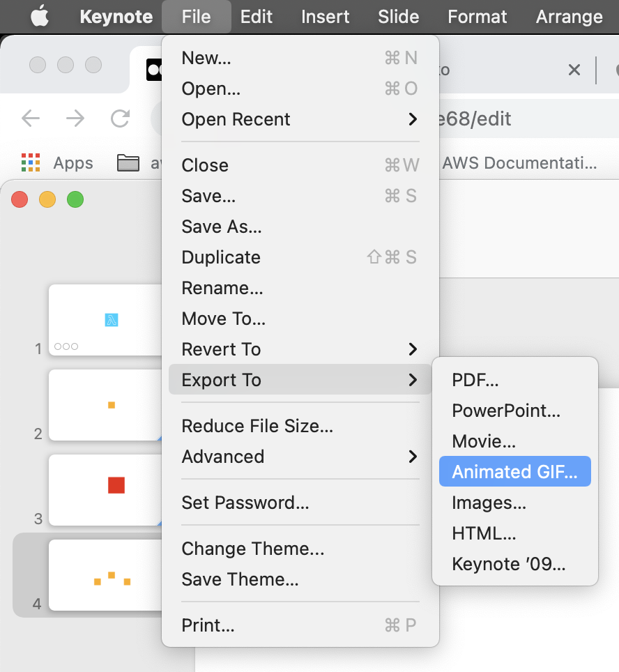Open the Format menu
Screen dimensions: 619x672
[477, 17]
